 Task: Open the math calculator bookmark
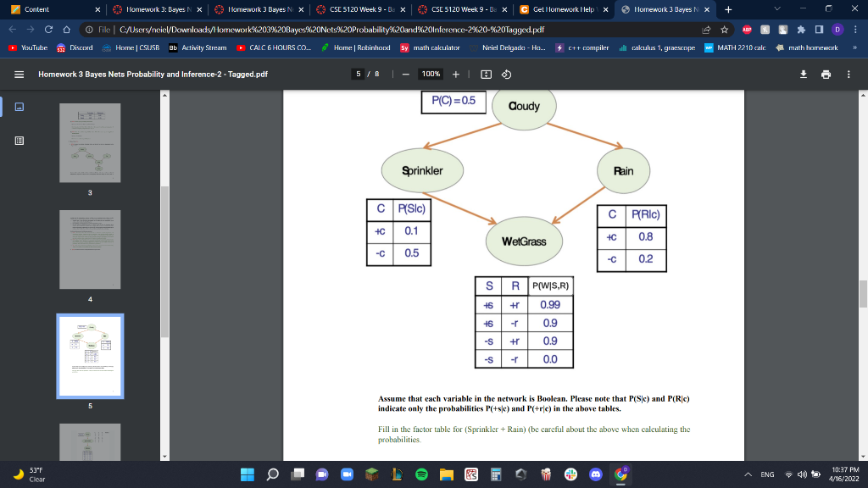tap(430, 47)
